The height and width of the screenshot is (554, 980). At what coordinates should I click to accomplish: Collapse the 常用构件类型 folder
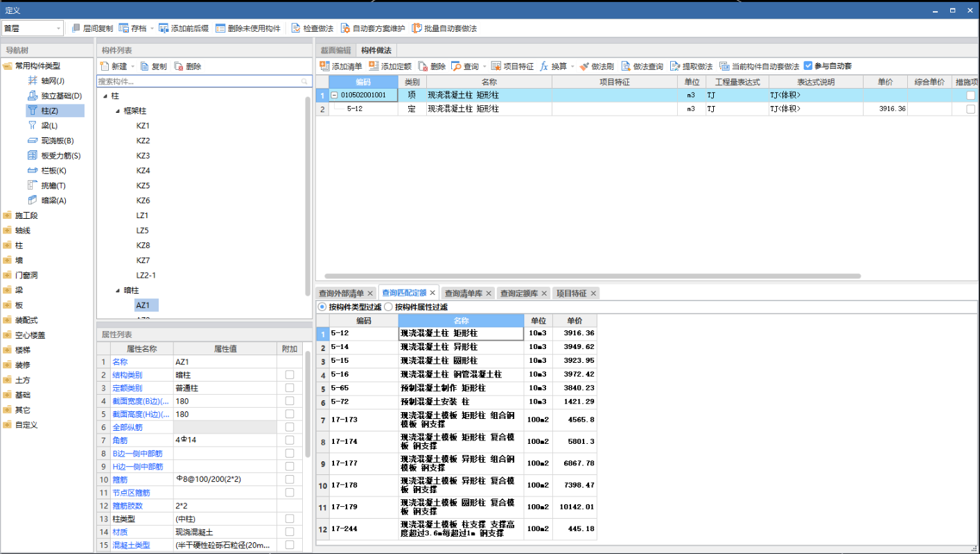(x=8, y=66)
